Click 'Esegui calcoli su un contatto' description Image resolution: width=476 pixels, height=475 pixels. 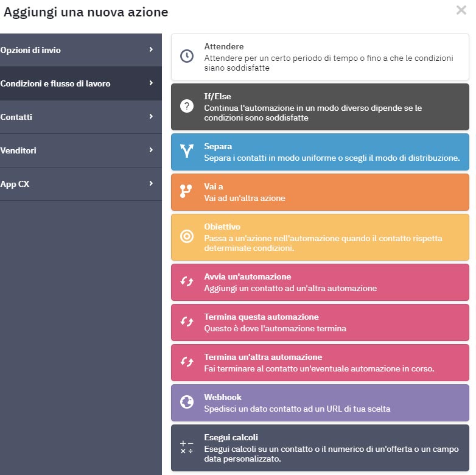331,454
